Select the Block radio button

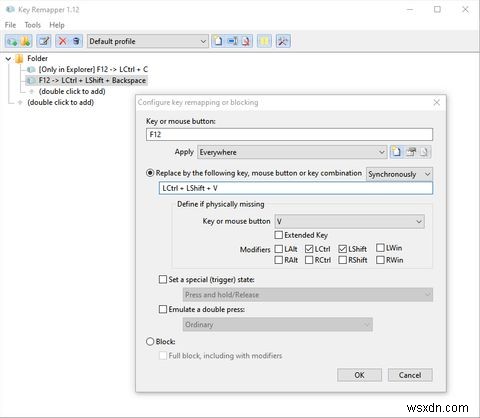tap(150, 342)
